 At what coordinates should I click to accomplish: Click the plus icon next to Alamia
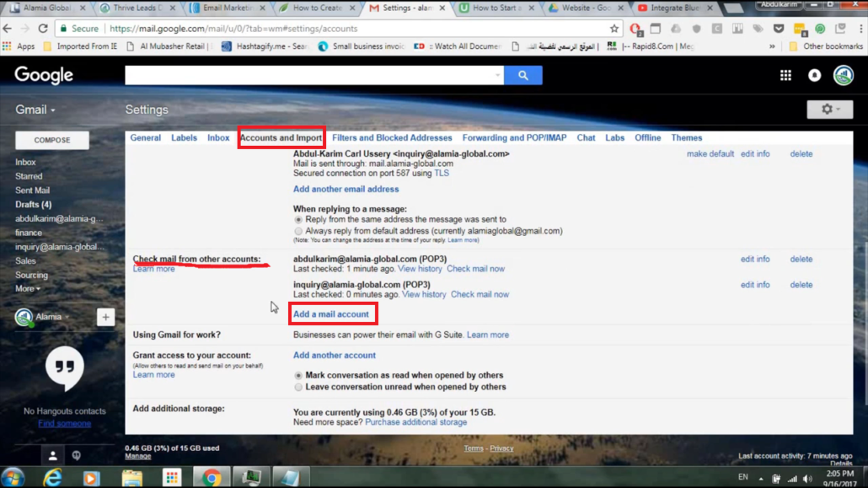click(105, 317)
